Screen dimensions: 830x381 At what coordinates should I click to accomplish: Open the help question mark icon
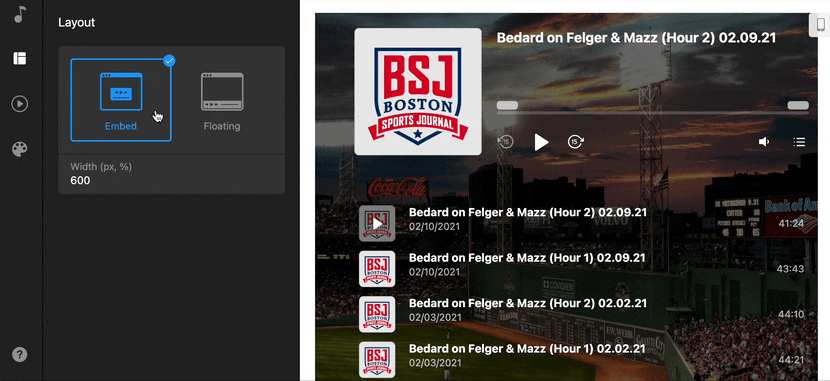tap(20, 354)
